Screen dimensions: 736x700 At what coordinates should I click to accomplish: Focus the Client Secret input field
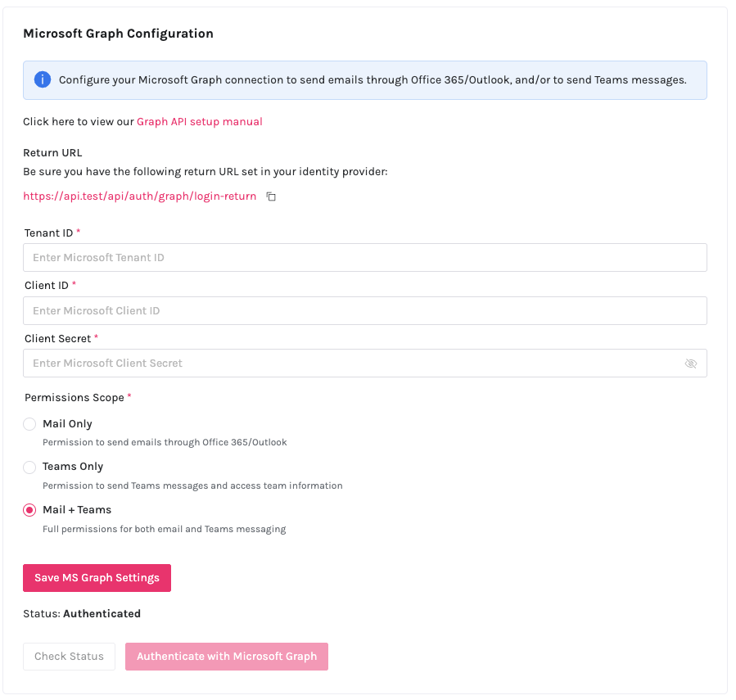(x=352, y=364)
